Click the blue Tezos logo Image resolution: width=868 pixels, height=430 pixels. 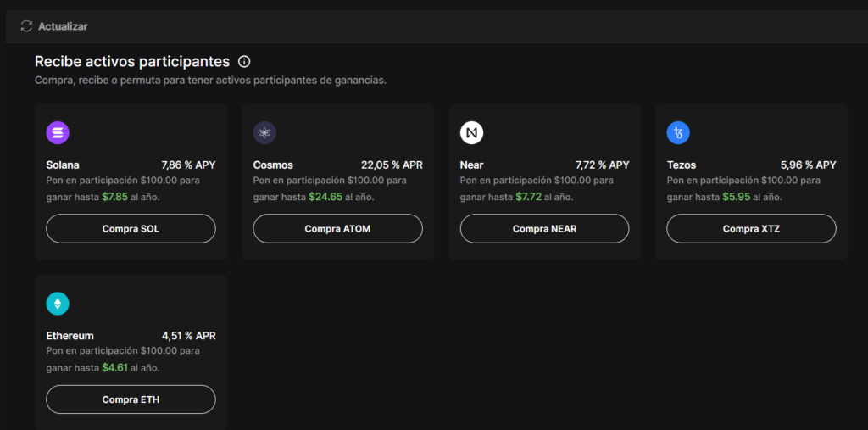tap(678, 133)
